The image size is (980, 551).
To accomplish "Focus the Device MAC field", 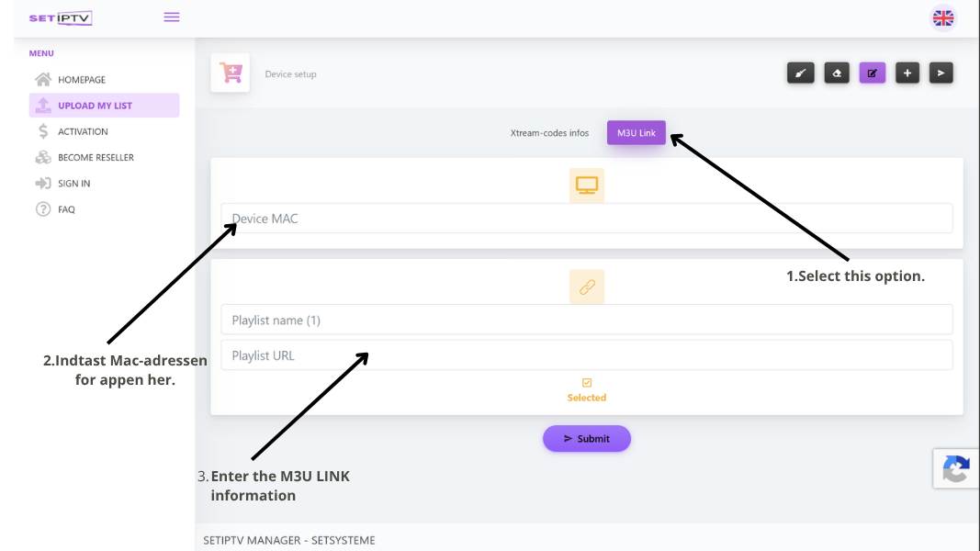I will (x=587, y=219).
